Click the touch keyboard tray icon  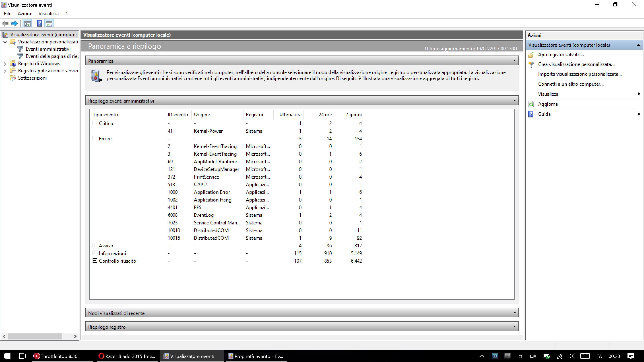(x=585, y=356)
